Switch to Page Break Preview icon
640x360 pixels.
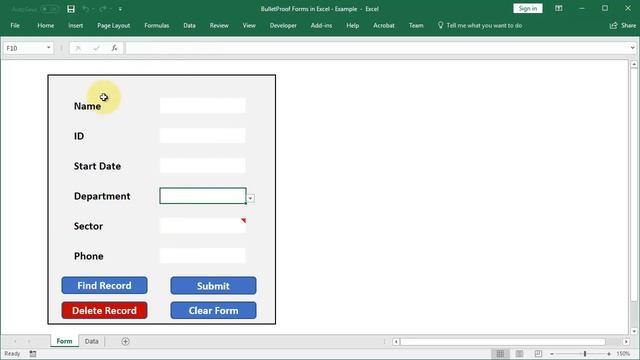point(538,353)
